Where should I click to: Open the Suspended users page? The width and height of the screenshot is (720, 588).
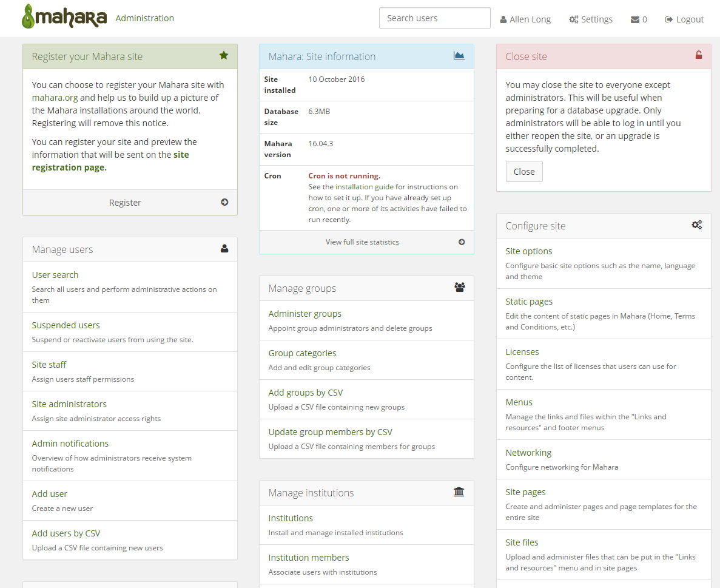point(66,325)
